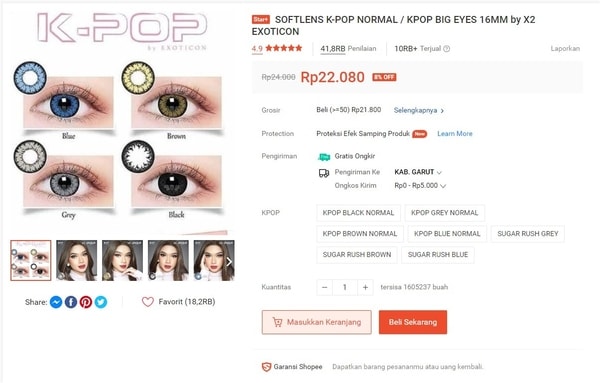Share product on Facebook
The width and height of the screenshot is (600, 383).
click(71, 302)
